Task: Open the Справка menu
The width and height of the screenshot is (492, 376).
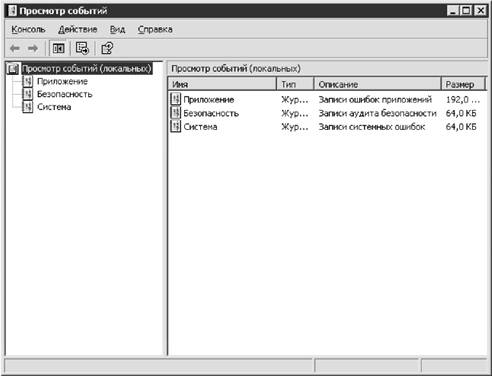Action: (x=155, y=29)
